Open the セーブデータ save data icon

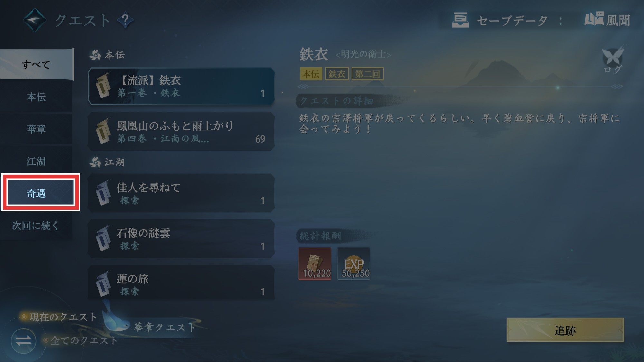tap(460, 20)
